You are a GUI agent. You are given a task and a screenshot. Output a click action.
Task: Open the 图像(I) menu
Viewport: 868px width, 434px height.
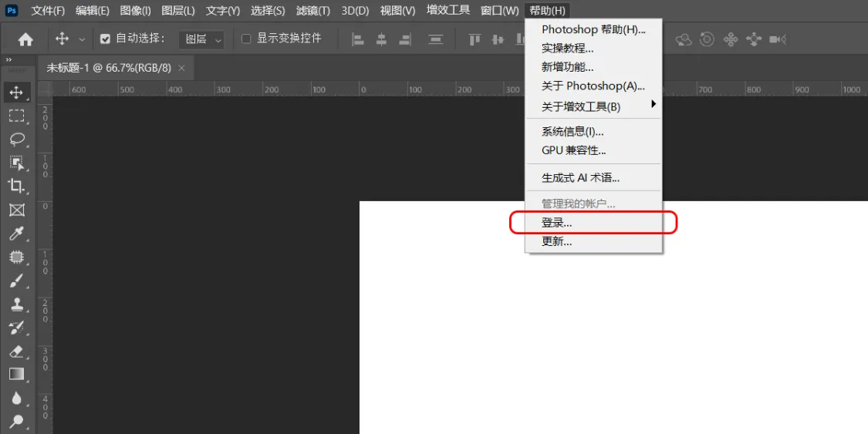click(x=136, y=11)
